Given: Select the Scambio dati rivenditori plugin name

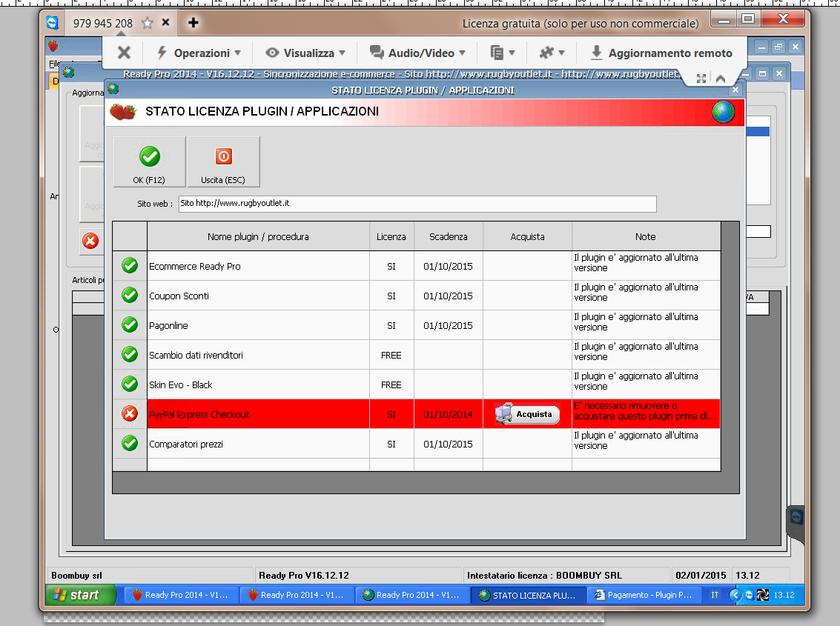Looking at the screenshot, I should [196, 355].
